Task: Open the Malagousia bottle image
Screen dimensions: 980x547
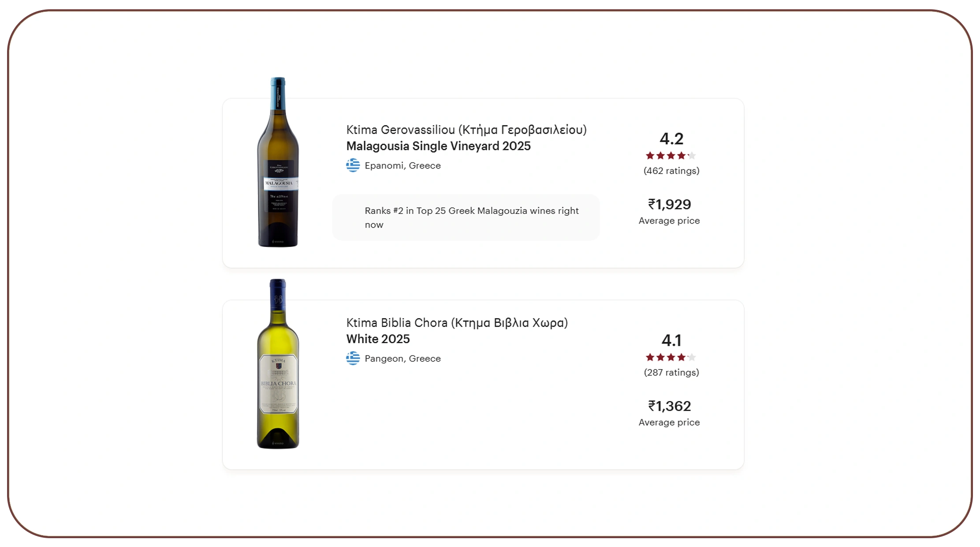Action: point(278,162)
